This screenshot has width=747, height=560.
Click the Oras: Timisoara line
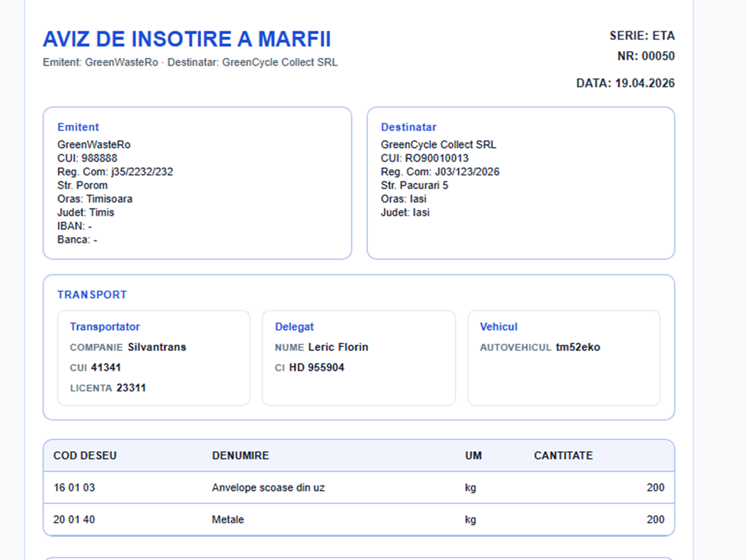click(95, 199)
